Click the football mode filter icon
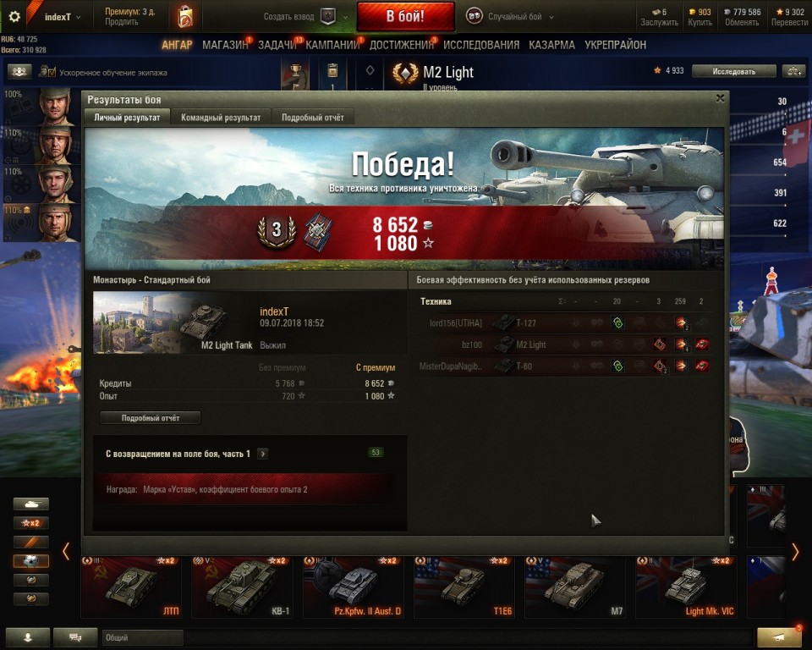 coord(31,561)
